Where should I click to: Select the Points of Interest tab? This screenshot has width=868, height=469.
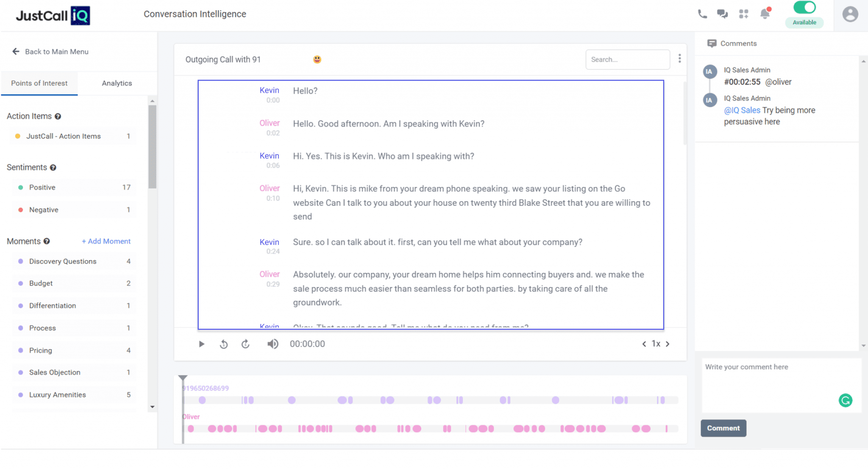(39, 83)
